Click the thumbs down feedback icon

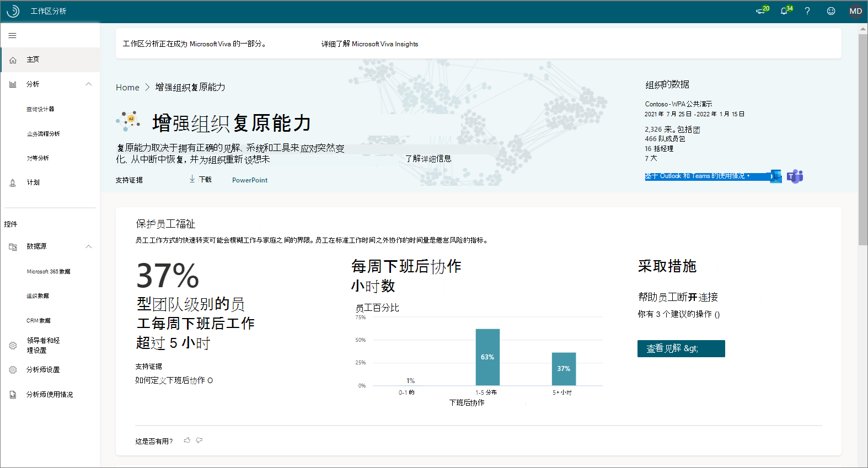(199, 440)
